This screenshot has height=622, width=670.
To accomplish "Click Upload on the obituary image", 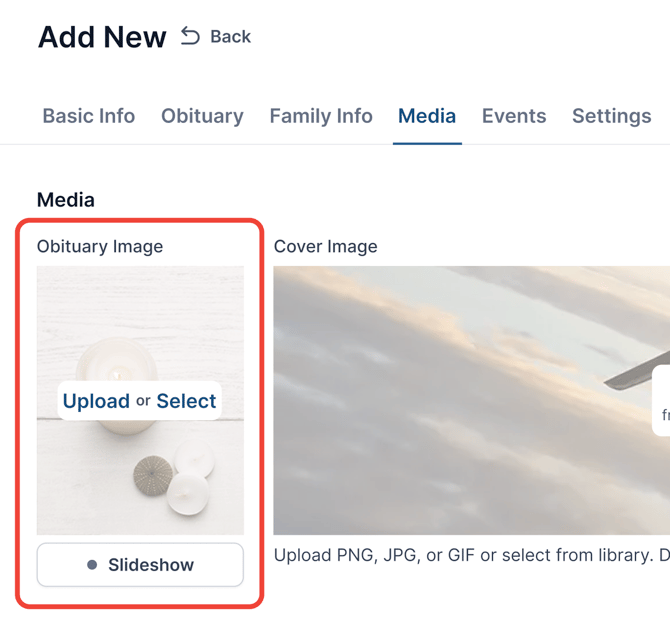I will pos(96,401).
